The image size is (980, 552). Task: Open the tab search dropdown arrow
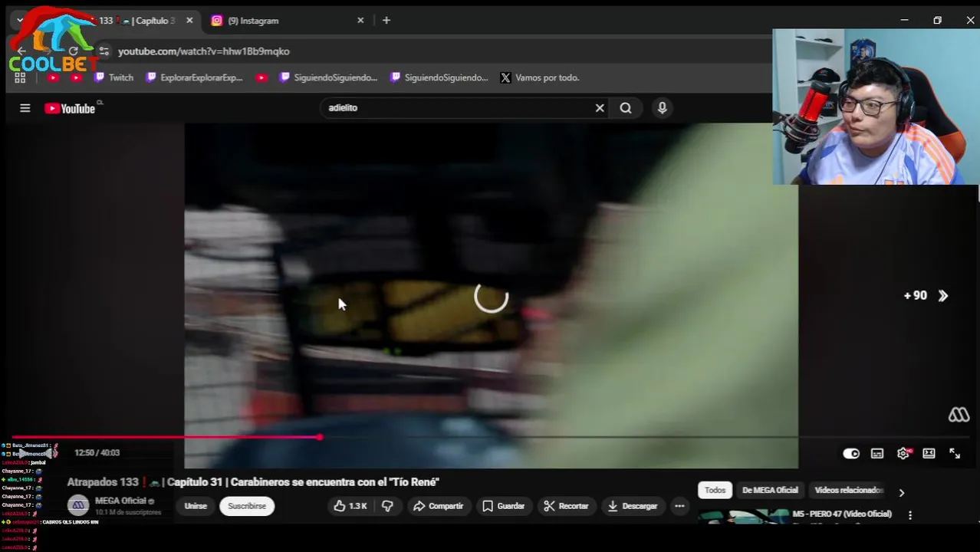(20, 21)
